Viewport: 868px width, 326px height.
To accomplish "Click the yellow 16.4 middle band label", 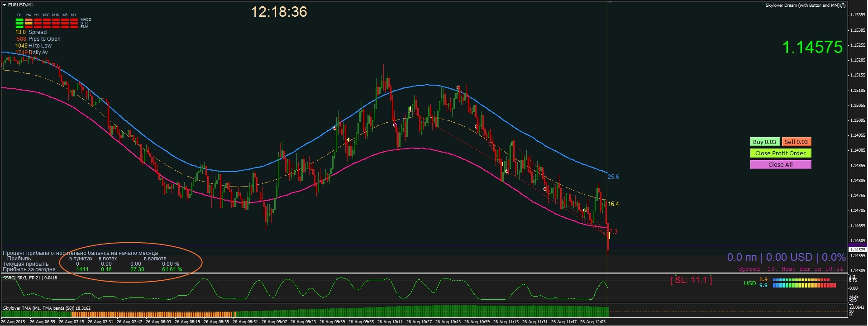I will (613, 204).
